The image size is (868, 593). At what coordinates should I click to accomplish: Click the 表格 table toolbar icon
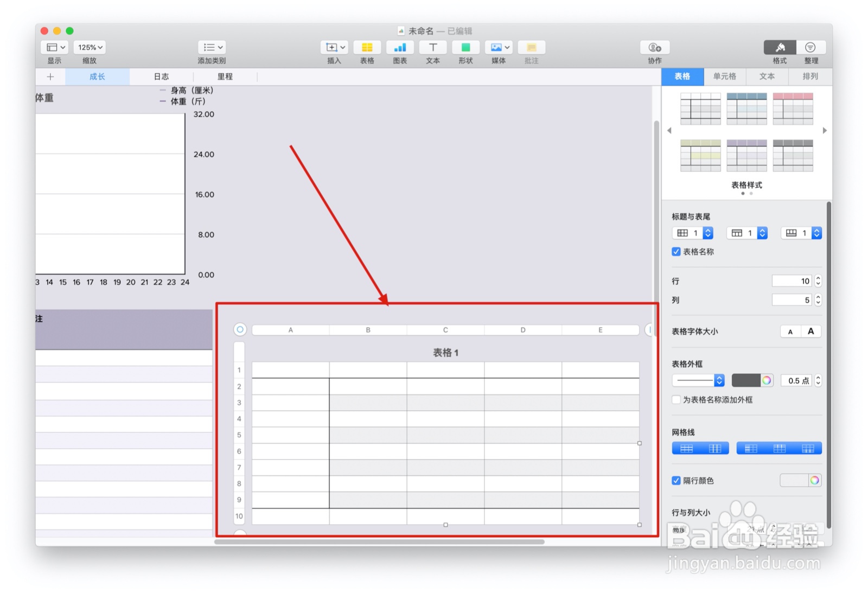click(367, 47)
